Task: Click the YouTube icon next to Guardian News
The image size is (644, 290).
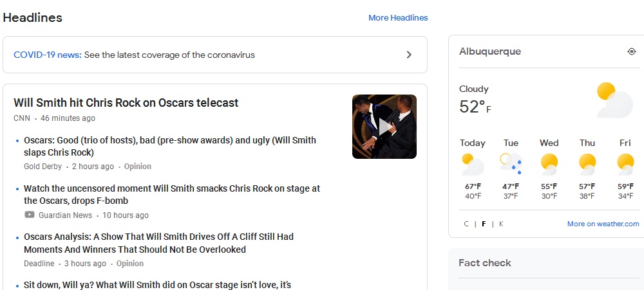Action: pos(30,215)
